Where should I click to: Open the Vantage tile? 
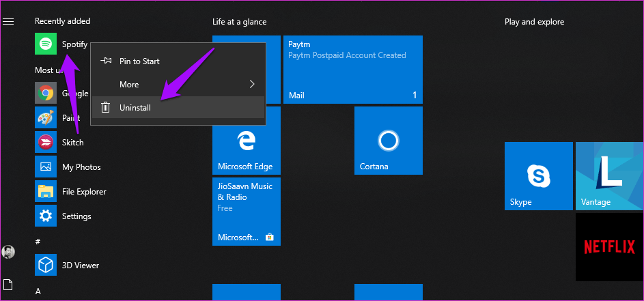point(609,176)
